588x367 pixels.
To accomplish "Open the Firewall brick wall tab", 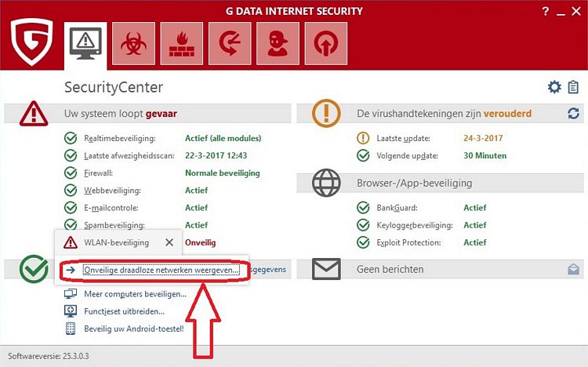I will tap(182, 44).
